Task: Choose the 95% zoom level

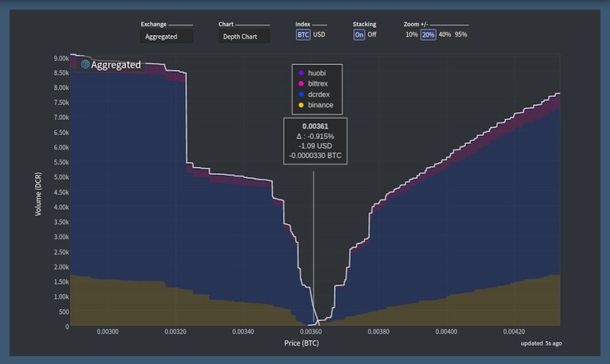Action: [x=460, y=35]
